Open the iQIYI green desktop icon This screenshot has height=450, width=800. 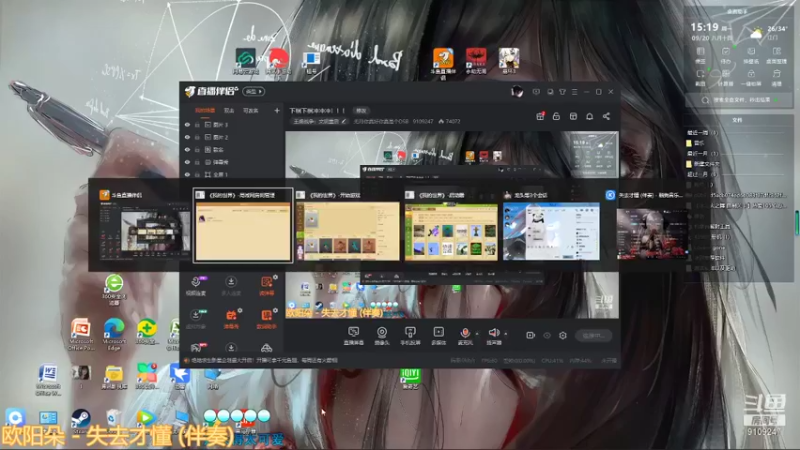pyautogui.click(x=410, y=379)
